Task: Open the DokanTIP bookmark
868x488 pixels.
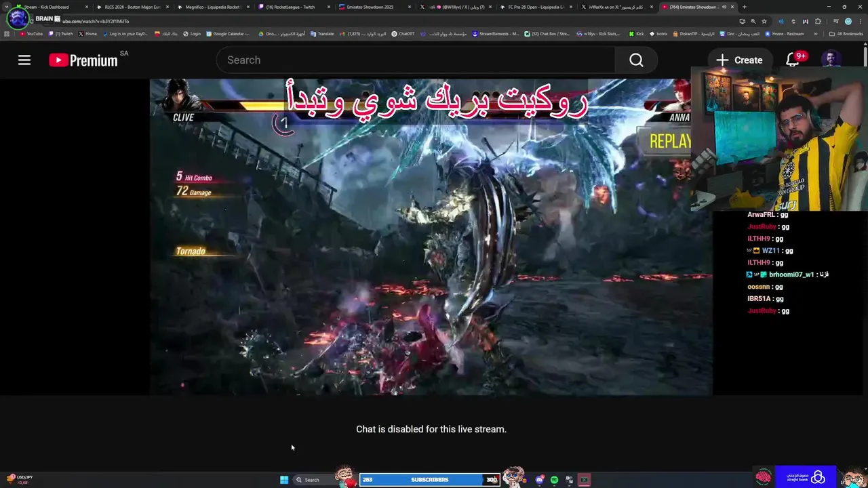Action: point(694,33)
